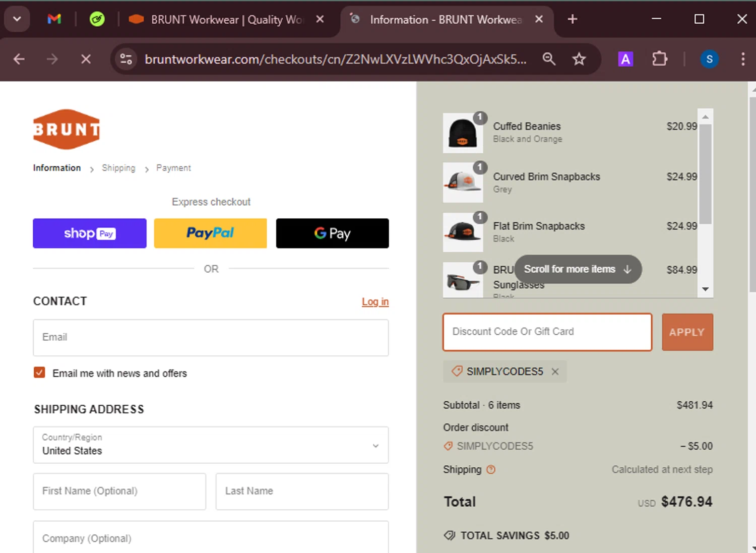Click the Cuffed Beanies product thumbnail

(463, 133)
